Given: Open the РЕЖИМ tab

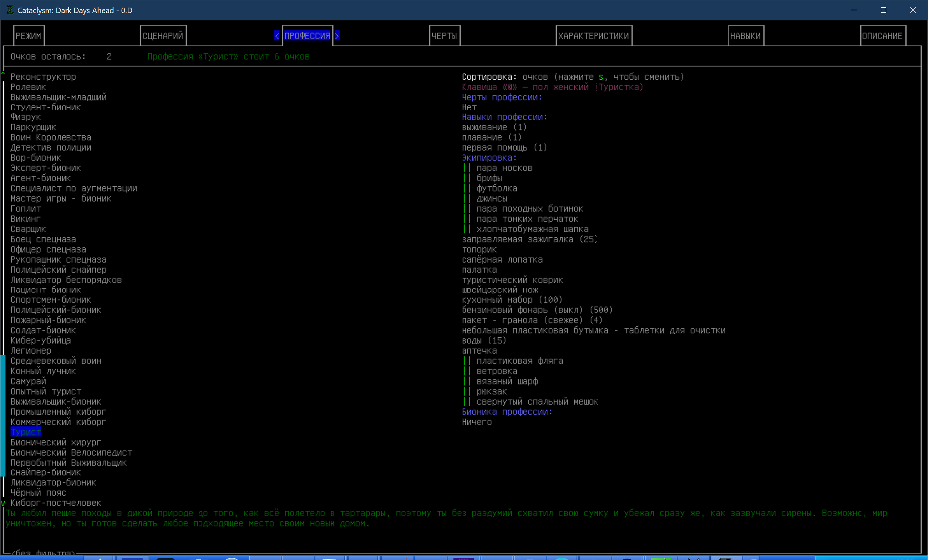Looking at the screenshot, I should tap(29, 36).
